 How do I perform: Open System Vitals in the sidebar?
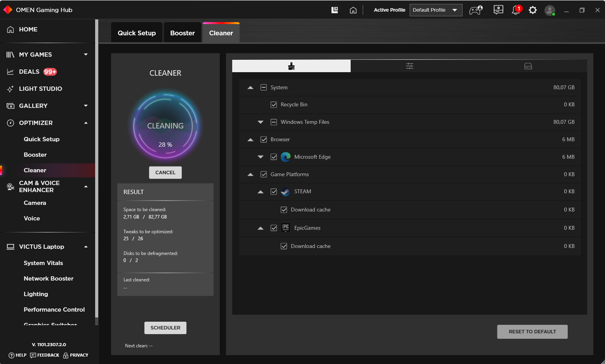coord(43,263)
